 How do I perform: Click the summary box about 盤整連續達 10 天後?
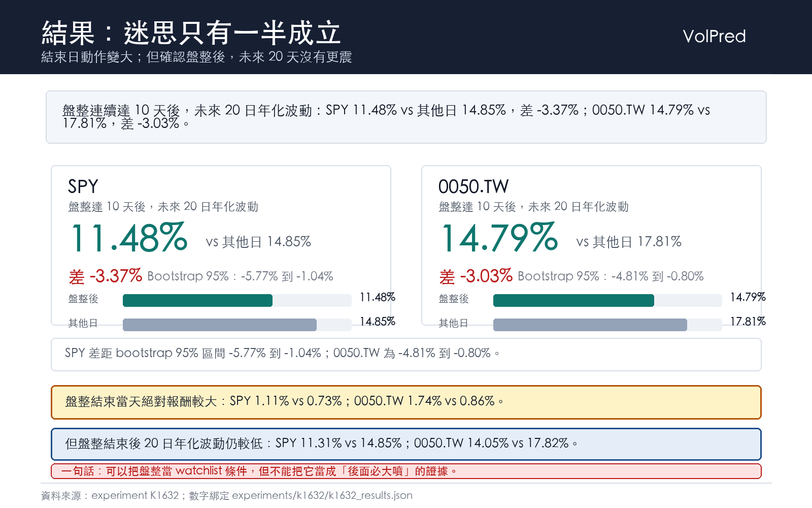406,117
